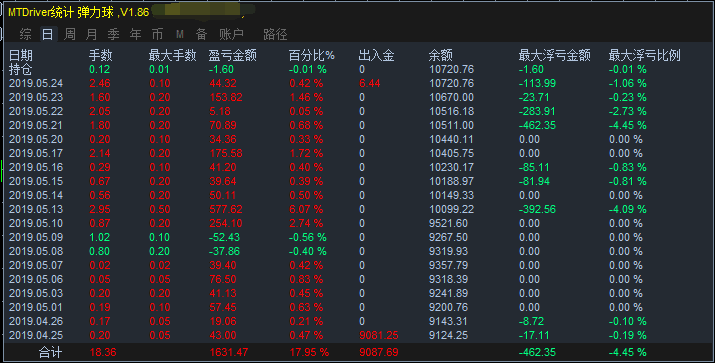This screenshot has height=363, width=715.
Task: Select the 2019.05.16 date row
Action: point(36,167)
